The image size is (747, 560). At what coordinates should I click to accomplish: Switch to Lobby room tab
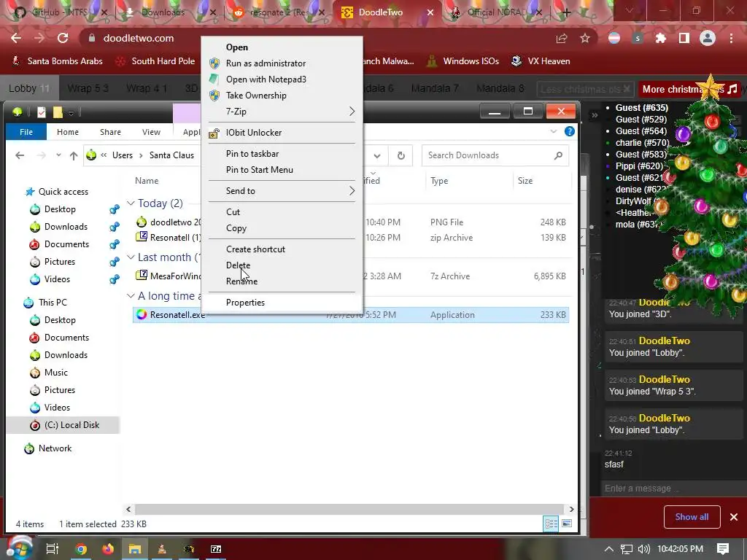29,88
